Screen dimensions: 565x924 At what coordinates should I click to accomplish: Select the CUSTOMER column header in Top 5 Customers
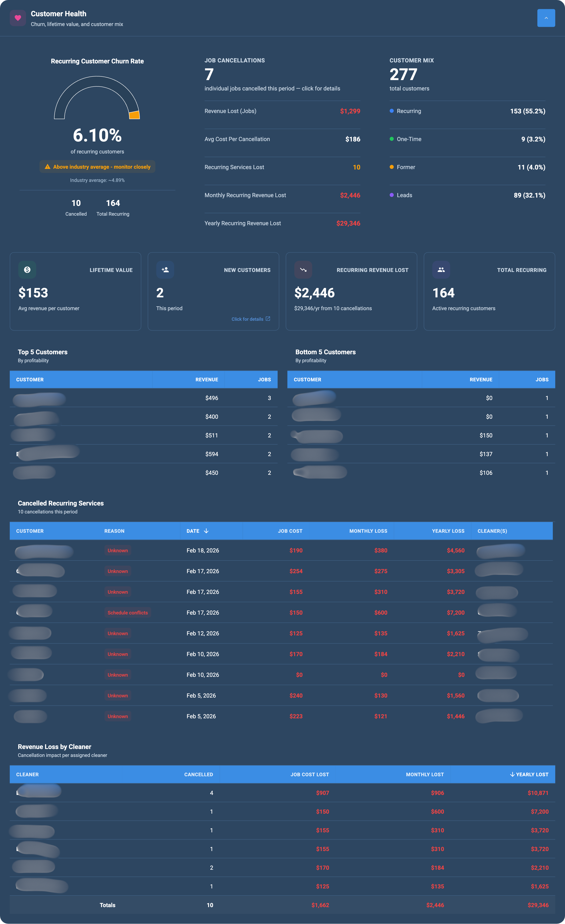(x=30, y=379)
